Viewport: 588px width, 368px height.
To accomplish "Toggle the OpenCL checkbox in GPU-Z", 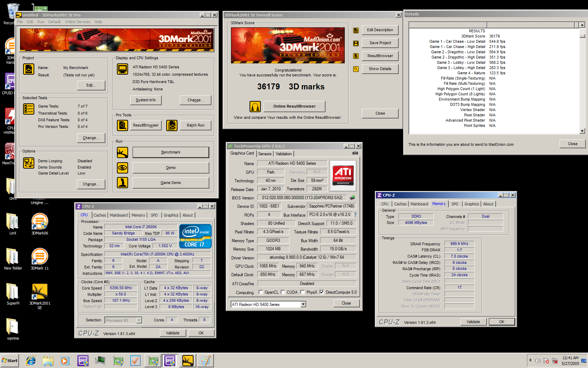I will 261,292.
